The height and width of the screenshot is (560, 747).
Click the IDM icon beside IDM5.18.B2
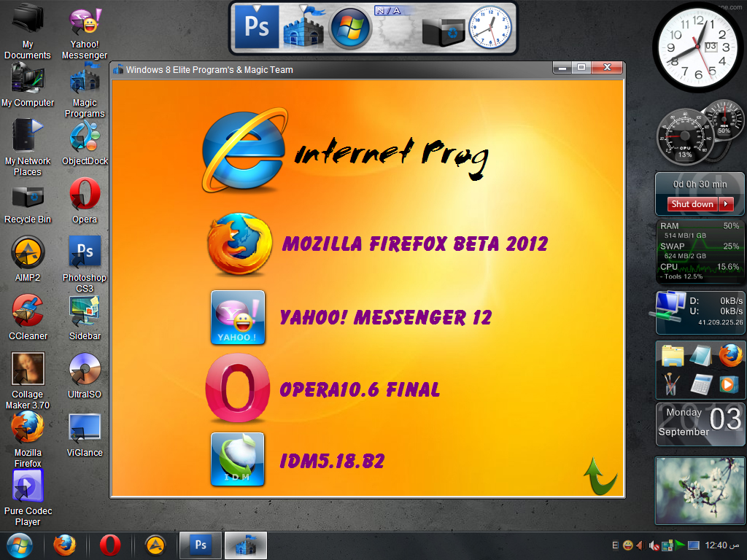tap(237, 459)
